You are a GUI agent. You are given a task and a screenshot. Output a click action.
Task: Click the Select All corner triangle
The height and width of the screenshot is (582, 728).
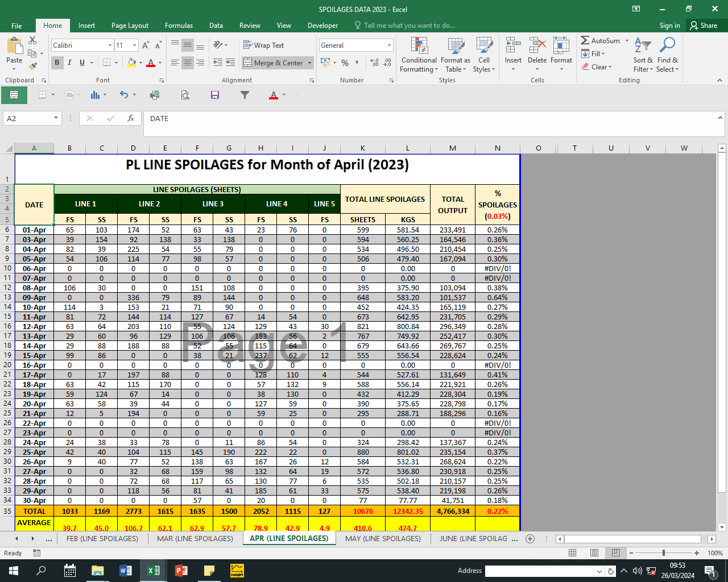(x=8, y=148)
